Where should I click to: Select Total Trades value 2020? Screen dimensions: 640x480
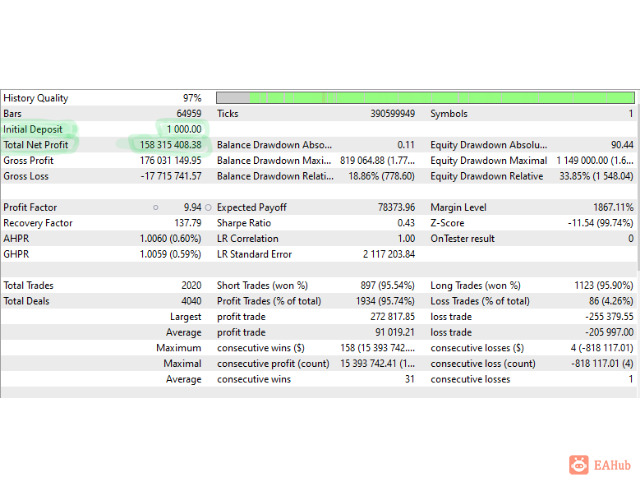(191, 285)
